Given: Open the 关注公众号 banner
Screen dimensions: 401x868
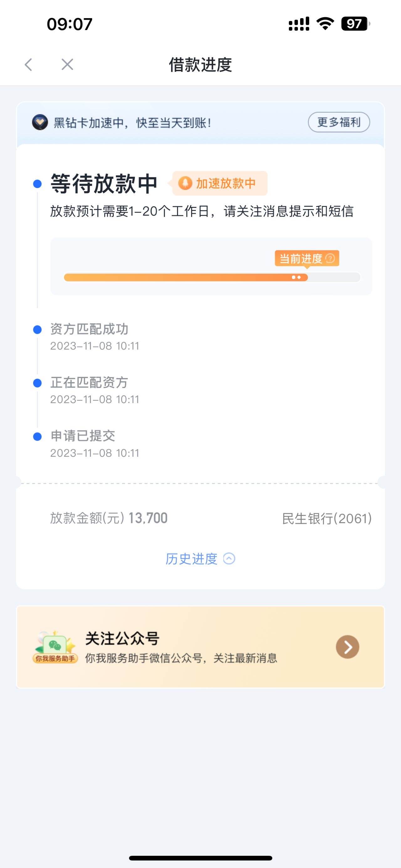Looking at the screenshot, I should coord(200,647).
